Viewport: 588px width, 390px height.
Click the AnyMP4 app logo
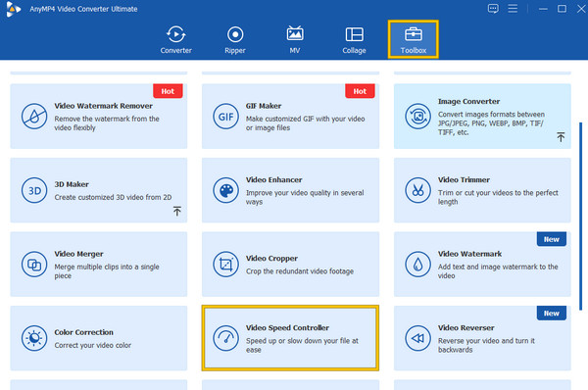pyautogui.click(x=13, y=9)
